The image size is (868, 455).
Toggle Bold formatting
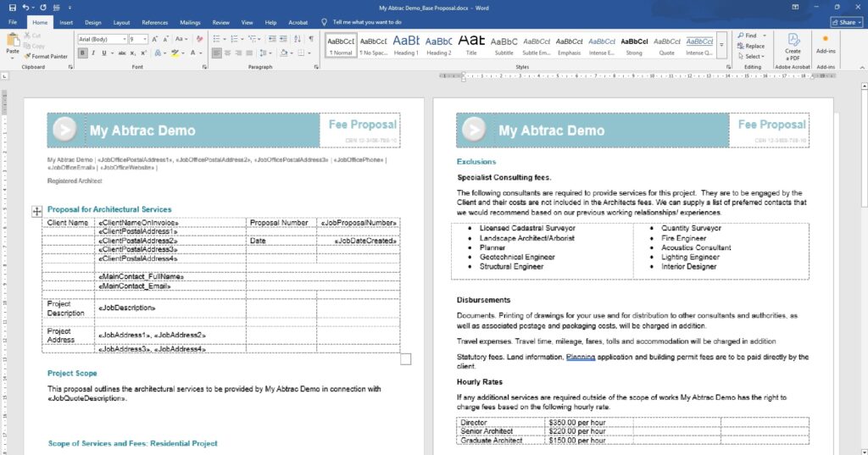tap(83, 53)
